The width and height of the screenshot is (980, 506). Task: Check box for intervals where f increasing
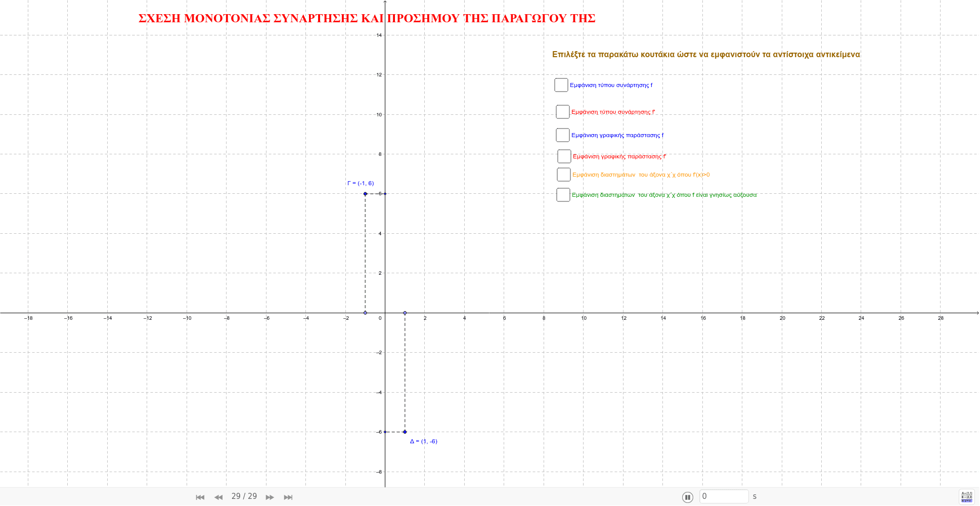563,195
